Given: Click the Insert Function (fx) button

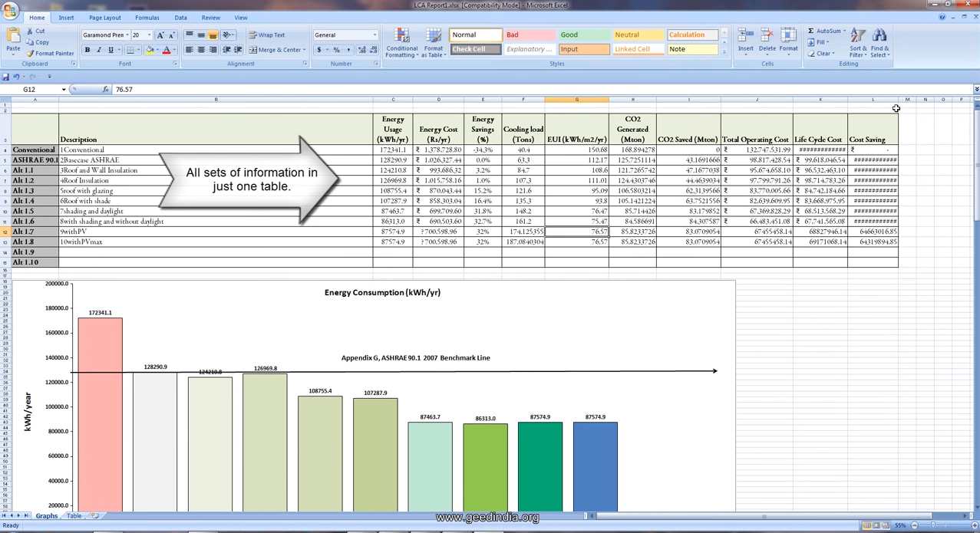Looking at the screenshot, I should tap(106, 89).
